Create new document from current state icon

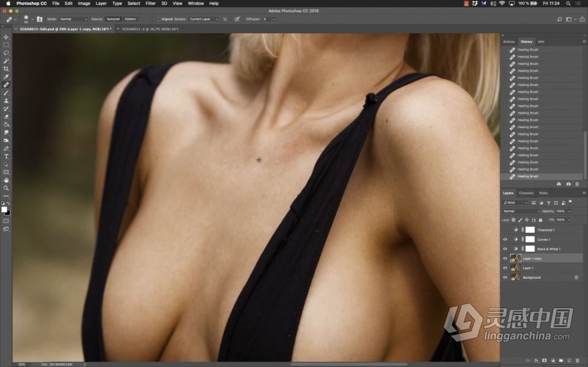pyautogui.click(x=559, y=184)
